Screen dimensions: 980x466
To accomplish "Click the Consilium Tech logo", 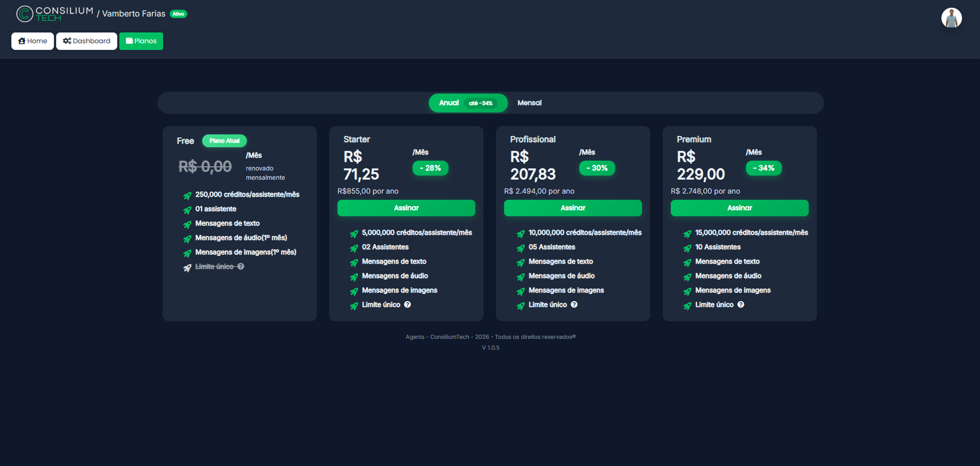I will coord(55,14).
